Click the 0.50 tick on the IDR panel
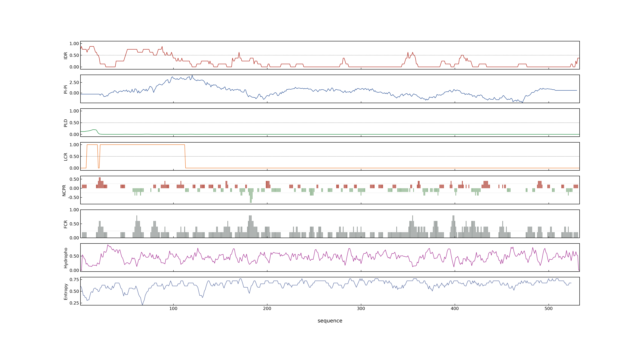 coord(74,55)
